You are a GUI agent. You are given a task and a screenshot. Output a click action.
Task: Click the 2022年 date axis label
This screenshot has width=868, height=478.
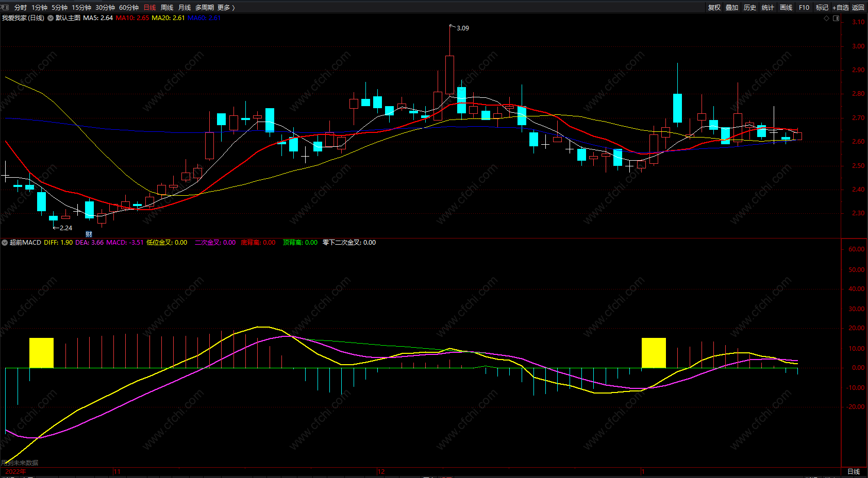[15, 471]
